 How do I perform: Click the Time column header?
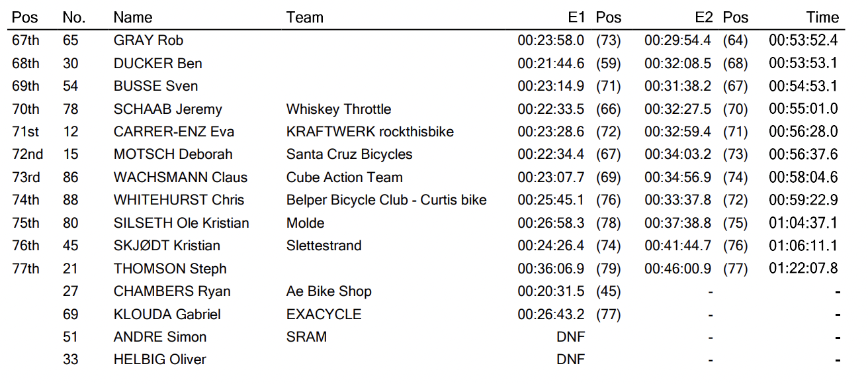point(822,18)
